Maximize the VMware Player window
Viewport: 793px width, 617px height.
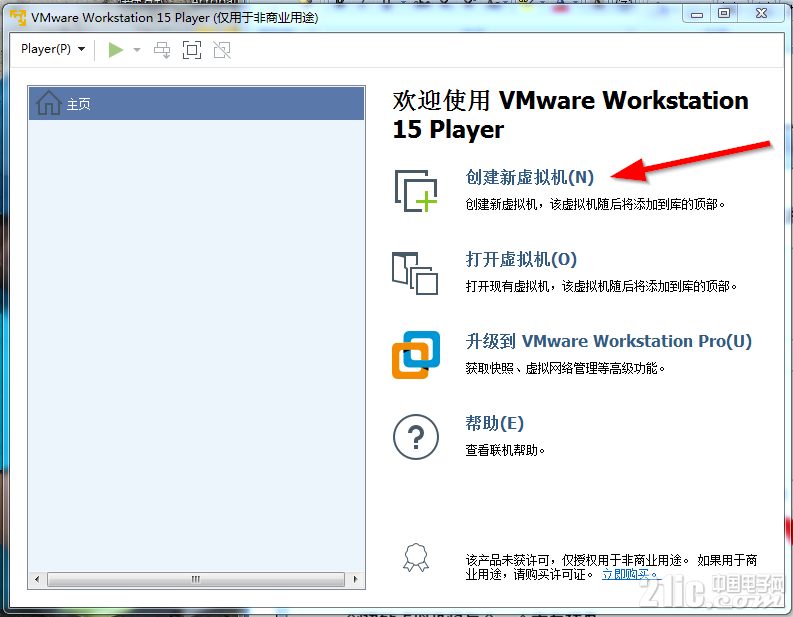pos(724,14)
